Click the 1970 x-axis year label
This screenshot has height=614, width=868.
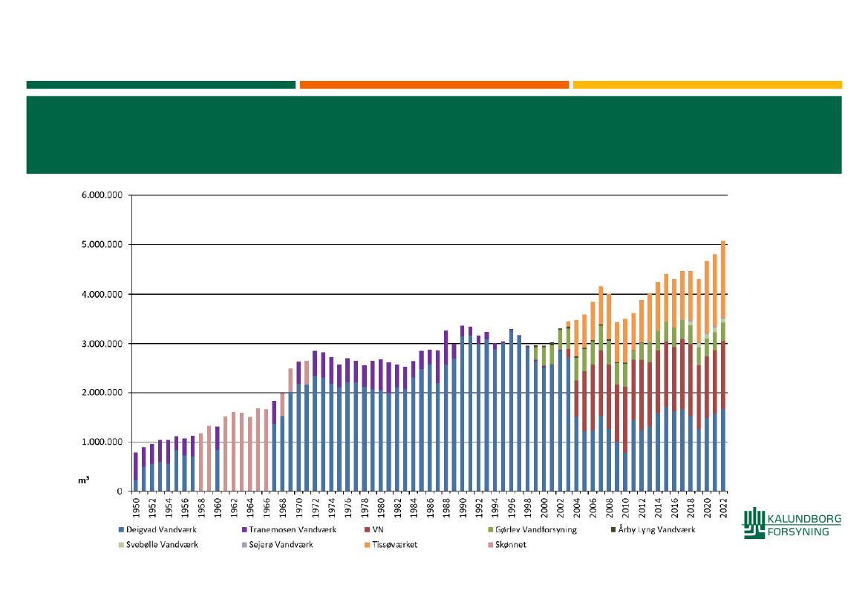(x=299, y=508)
